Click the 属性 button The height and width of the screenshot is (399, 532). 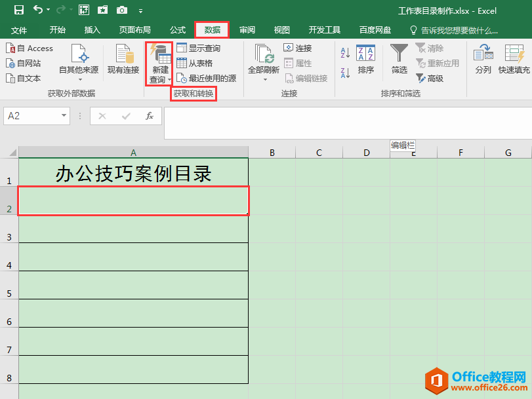(x=298, y=63)
